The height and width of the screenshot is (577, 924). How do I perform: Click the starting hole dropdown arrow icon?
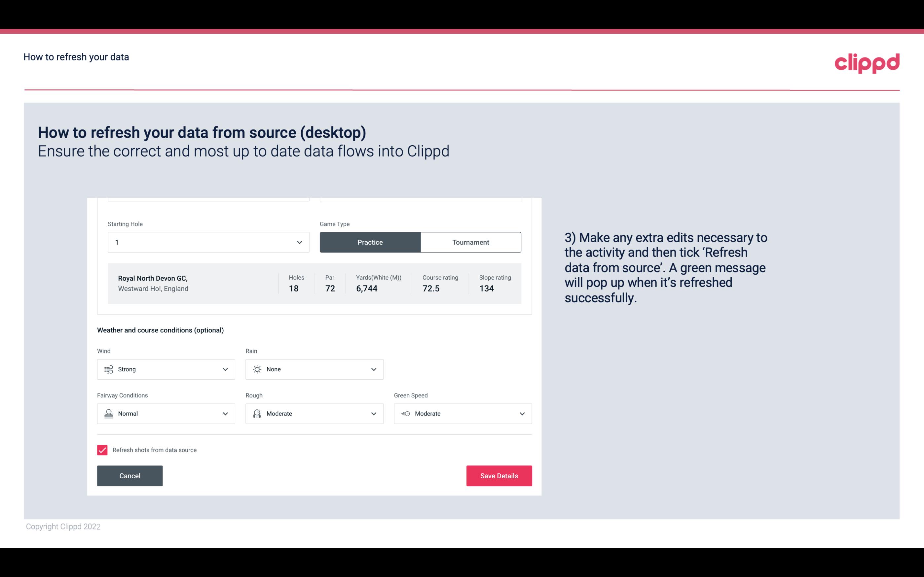(299, 242)
